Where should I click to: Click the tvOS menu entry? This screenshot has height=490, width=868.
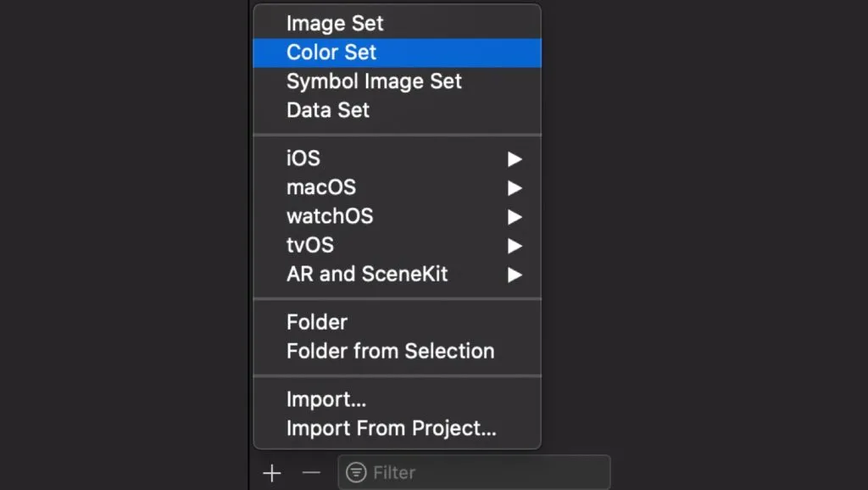click(x=309, y=245)
